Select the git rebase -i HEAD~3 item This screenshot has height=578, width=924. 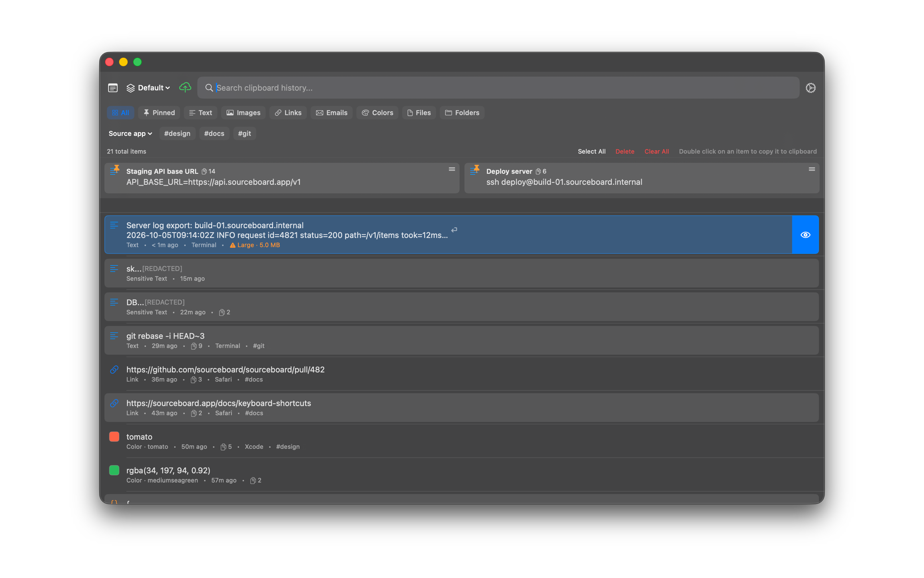click(x=462, y=341)
